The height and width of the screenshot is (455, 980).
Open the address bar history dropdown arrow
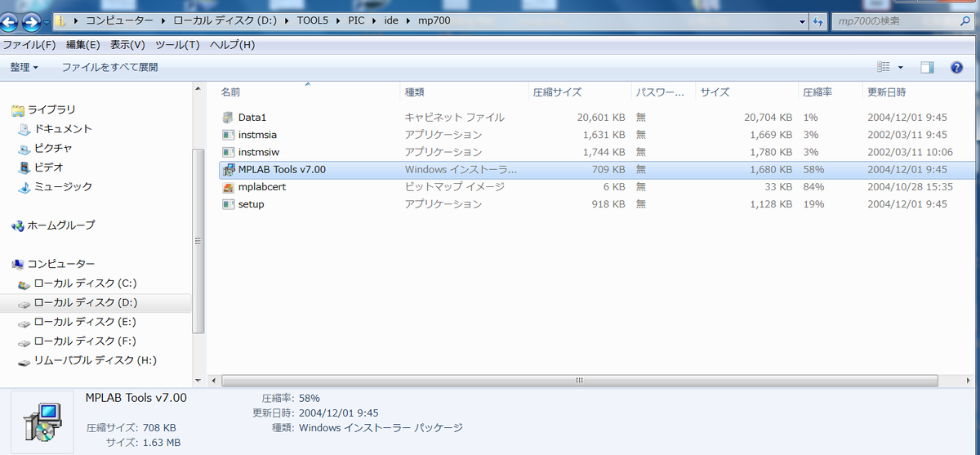[800, 22]
